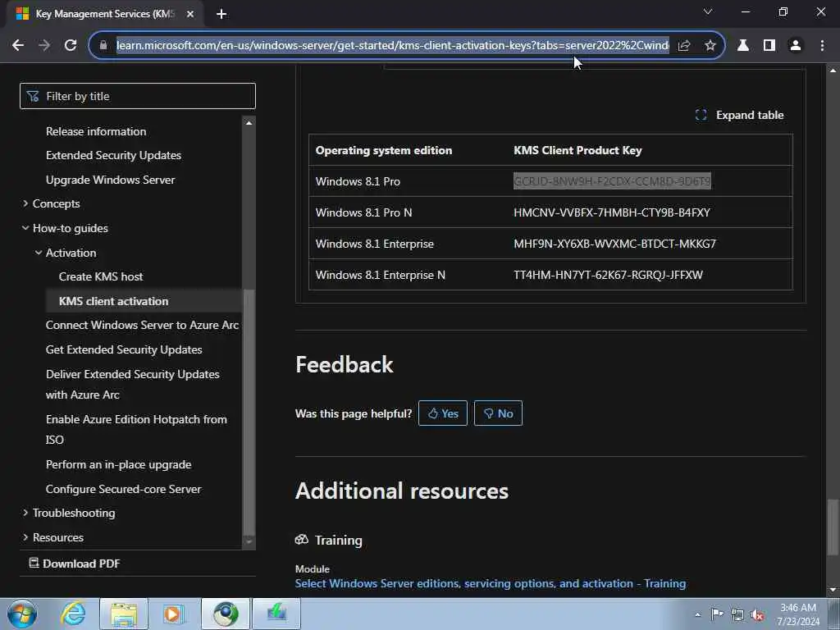840x630 pixels.
Task: Click the sidebar scrollbar down arrow
Action: [249, 542]
